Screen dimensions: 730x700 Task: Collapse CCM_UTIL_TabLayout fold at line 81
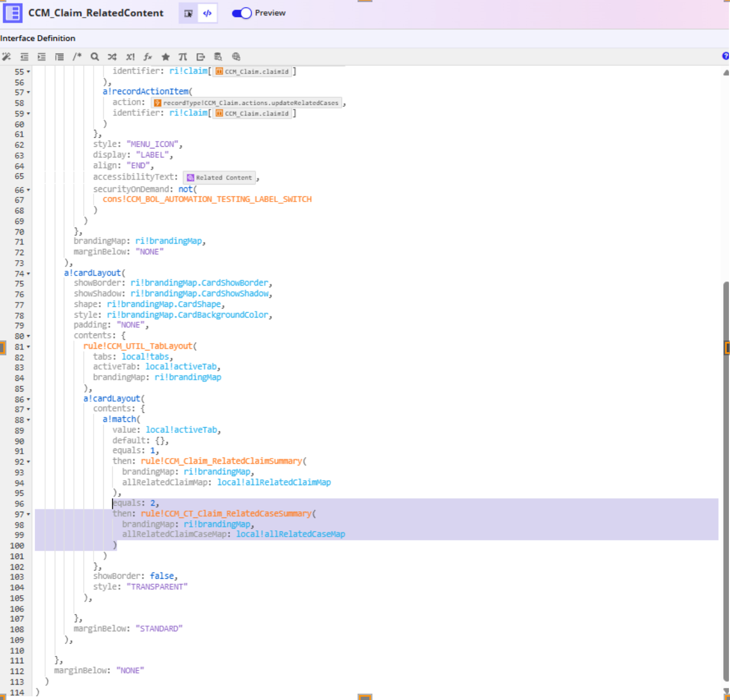tap(28, 347)
